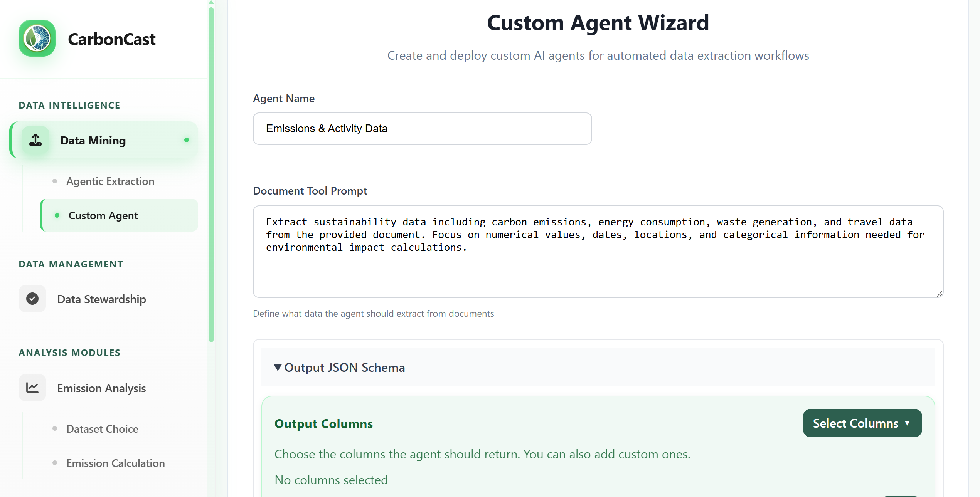Open the Agentic Extraction page
This screenshot has height=497, width=980.
tap(110, 181)
